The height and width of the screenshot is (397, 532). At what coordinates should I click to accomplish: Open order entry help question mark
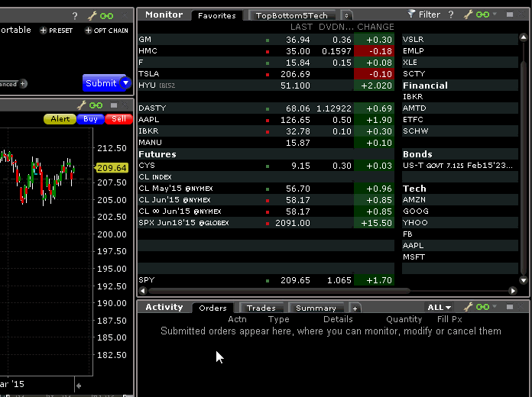click(75, 16)
